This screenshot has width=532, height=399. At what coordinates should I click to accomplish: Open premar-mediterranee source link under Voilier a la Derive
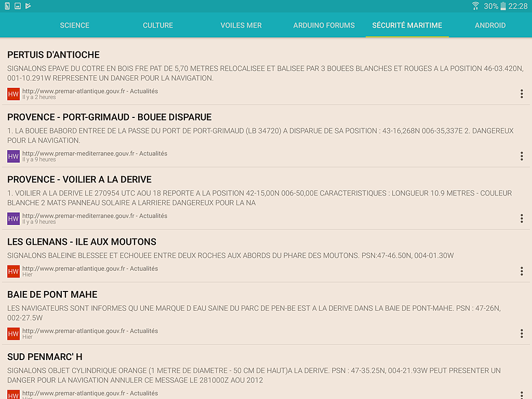[x=95, y=216]
